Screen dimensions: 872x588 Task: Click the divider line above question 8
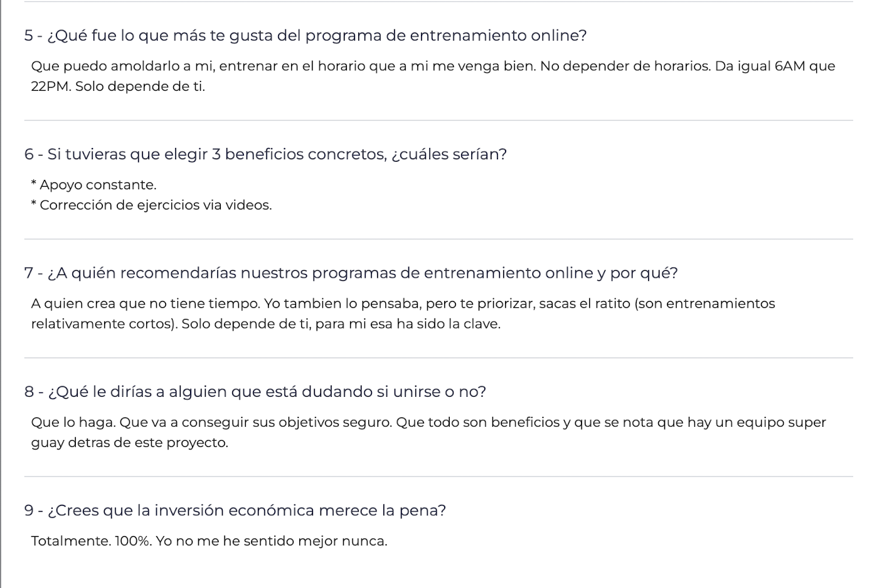click(438, 358)
